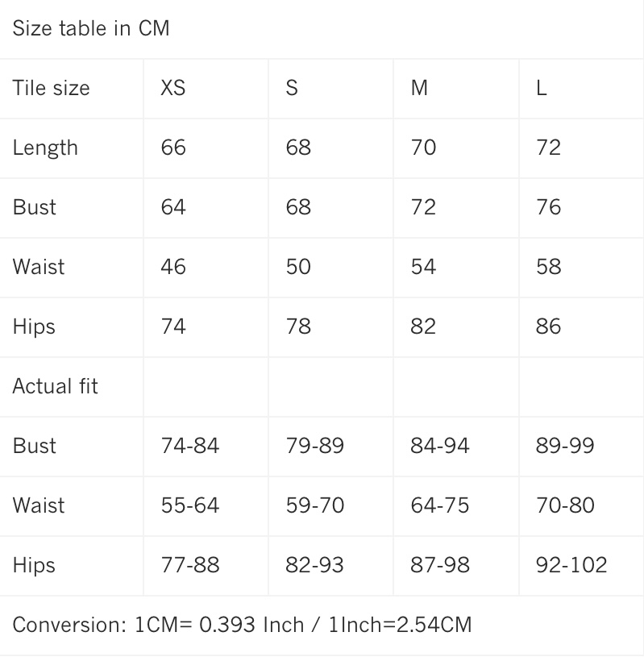Select the Bust value 76
Viewport: 644px width, 657px height.
(548, 207)
